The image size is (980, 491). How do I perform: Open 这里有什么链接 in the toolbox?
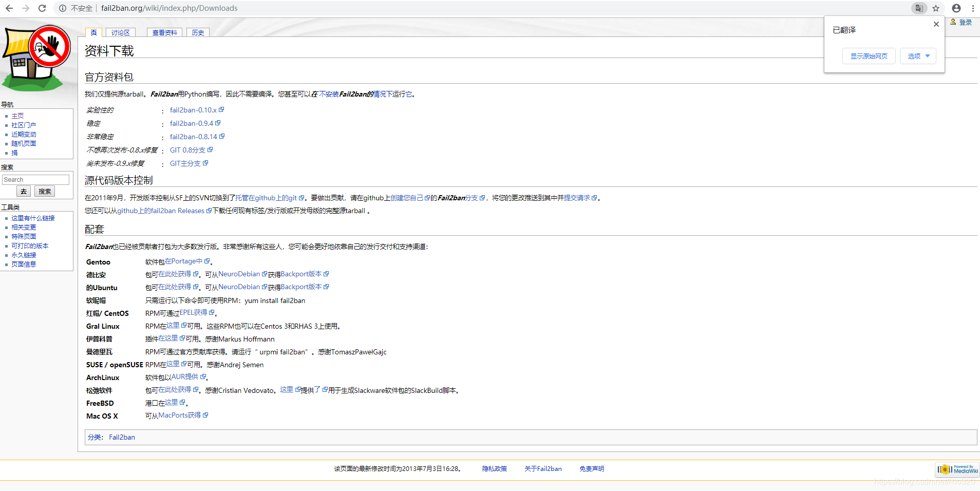[x=33, y=218]
